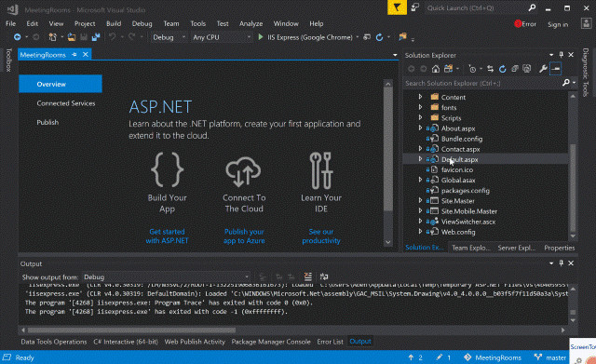Open the Build menu

click(x=114, y=23)
